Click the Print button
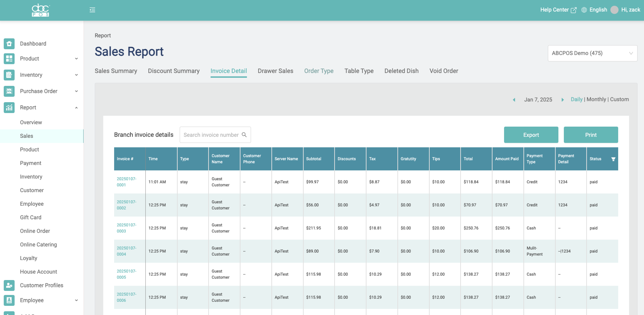Viewport: 644px width, 315px height. (591, 135)
